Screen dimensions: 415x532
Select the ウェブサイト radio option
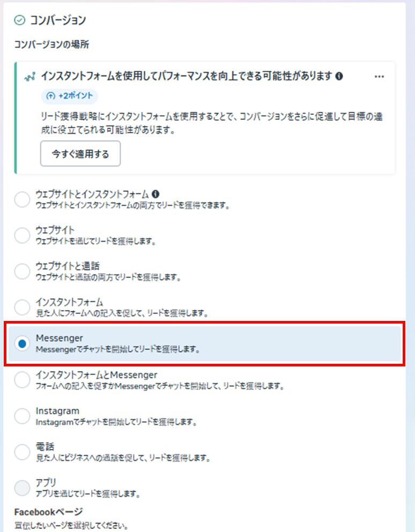pyautogui.click(x=22, y=235)
